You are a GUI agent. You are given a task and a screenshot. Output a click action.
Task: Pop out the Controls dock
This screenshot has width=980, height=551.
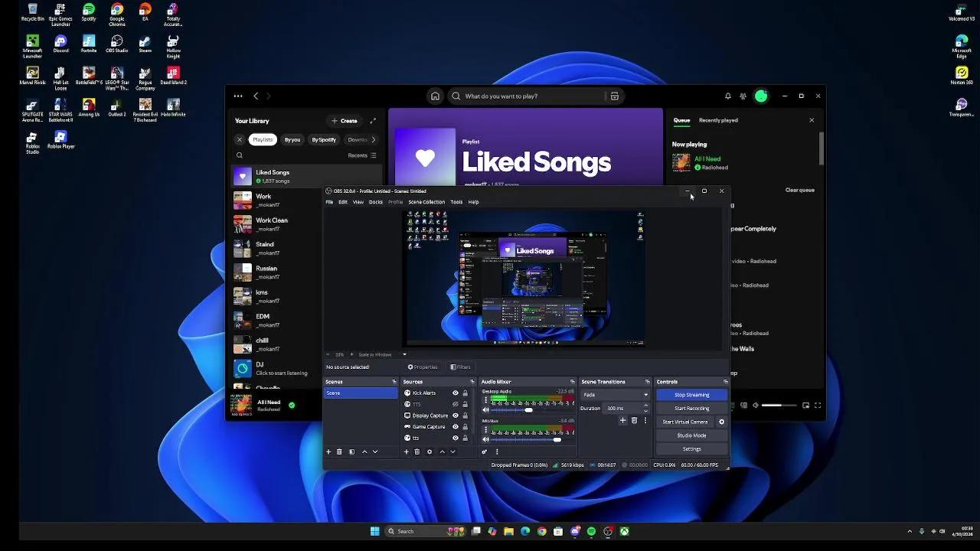[725, 382]
